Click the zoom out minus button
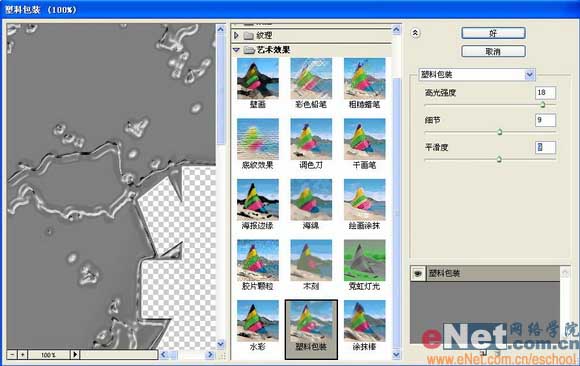The height and width of the screenshot is (366, 580). [x=12, y=355]
